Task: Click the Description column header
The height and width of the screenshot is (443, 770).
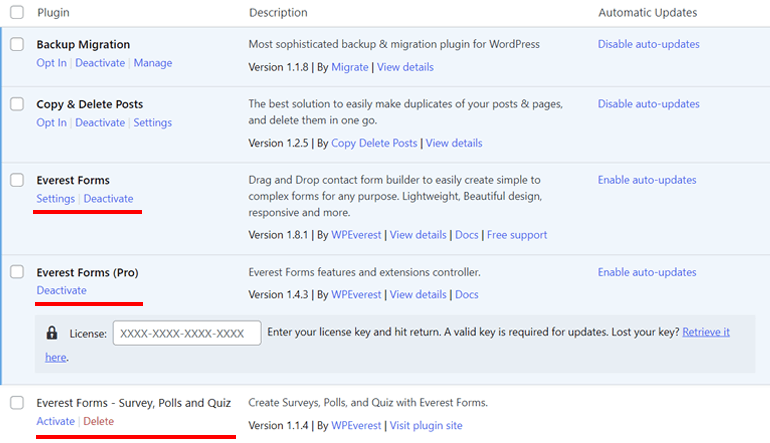Action: click(278, 13)
